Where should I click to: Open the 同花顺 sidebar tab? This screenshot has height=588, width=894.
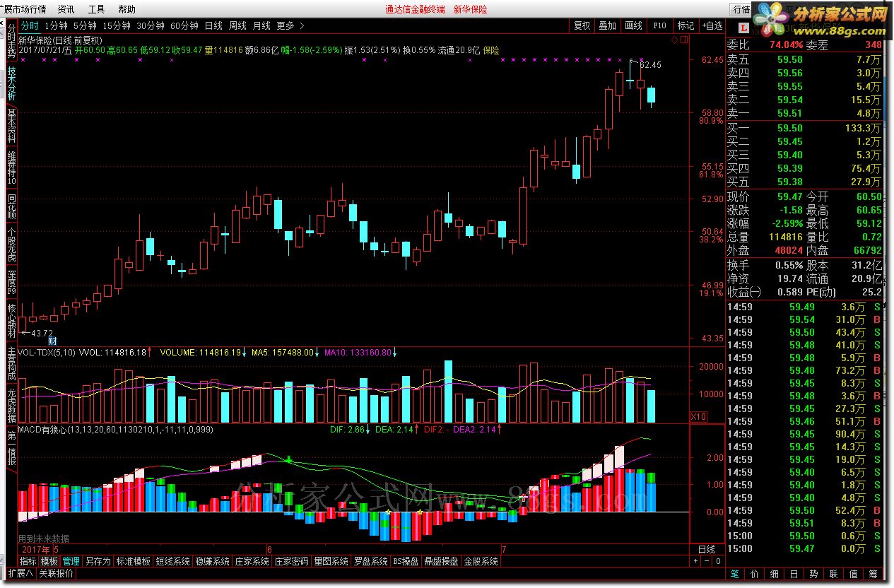tap(11, 206)
